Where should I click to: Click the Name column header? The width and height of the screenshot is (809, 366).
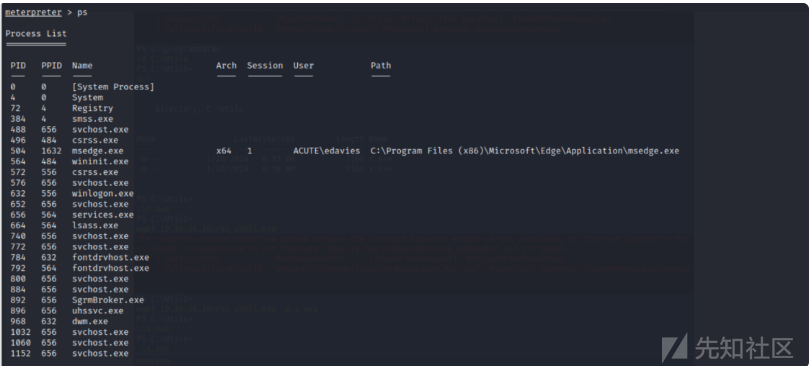click(82, 66)
